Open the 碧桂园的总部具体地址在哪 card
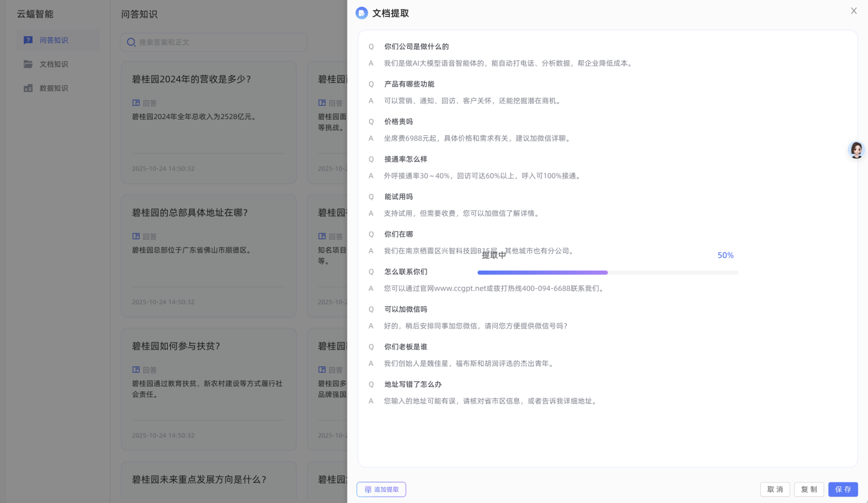 [209, 256]
